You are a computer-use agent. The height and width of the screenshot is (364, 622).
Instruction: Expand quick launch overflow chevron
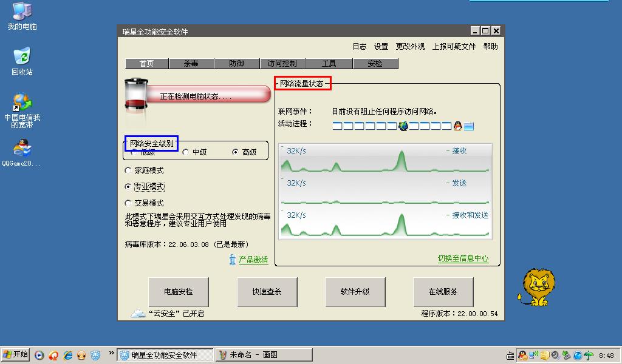(112, 352)
